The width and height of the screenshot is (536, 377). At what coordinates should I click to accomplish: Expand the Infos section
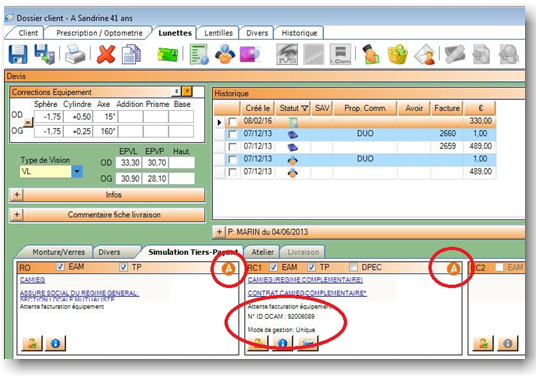coord(16,195)
